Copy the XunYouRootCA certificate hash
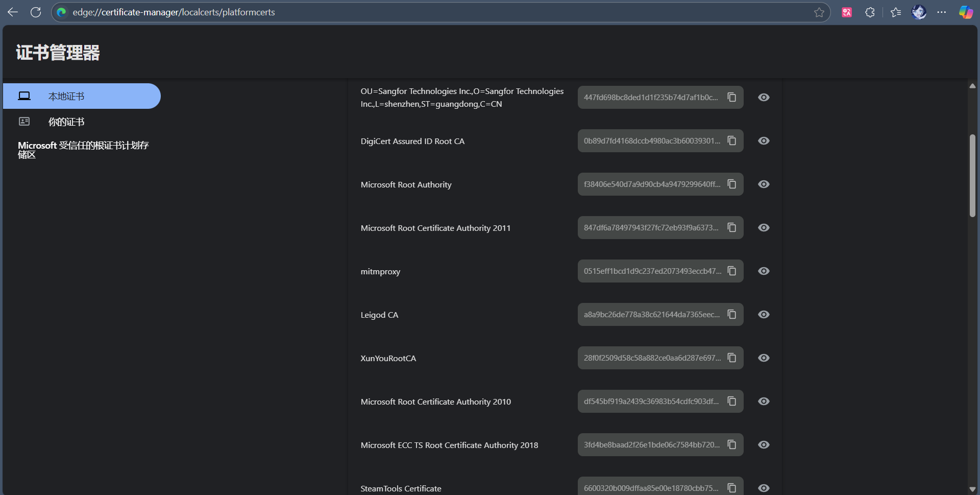980x495 pixels. [732, 358]
